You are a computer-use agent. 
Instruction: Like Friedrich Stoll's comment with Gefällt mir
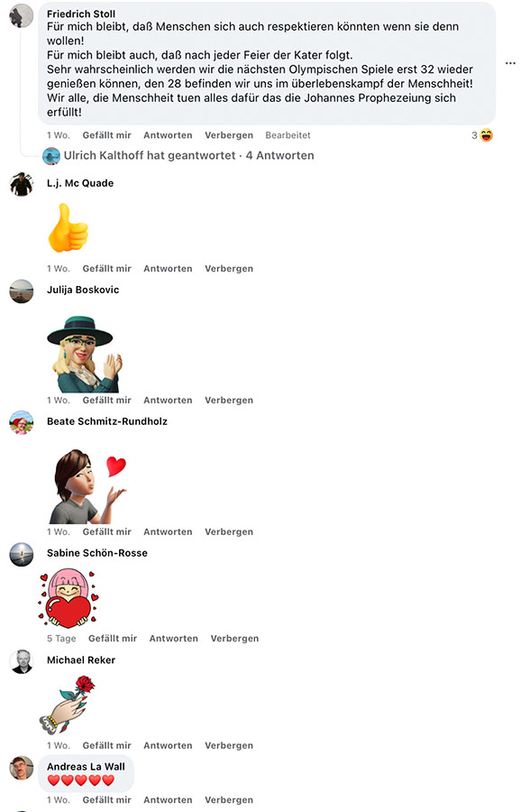[106, 135]
